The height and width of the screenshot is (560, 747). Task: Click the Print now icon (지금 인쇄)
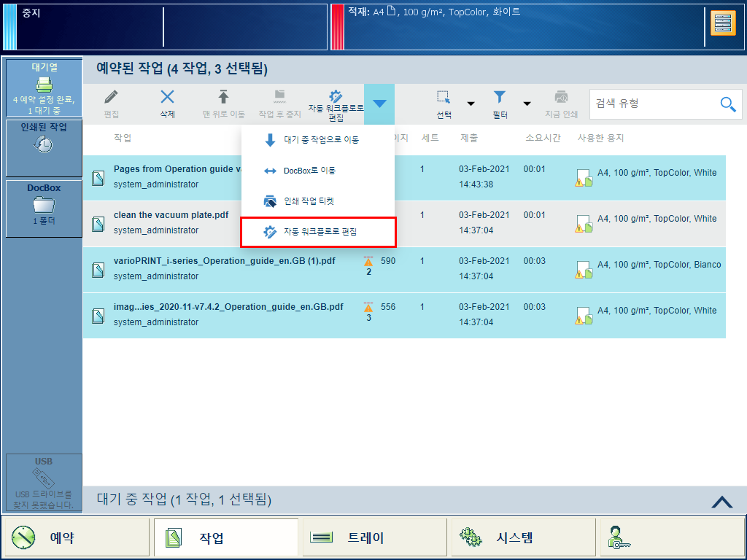561,97
